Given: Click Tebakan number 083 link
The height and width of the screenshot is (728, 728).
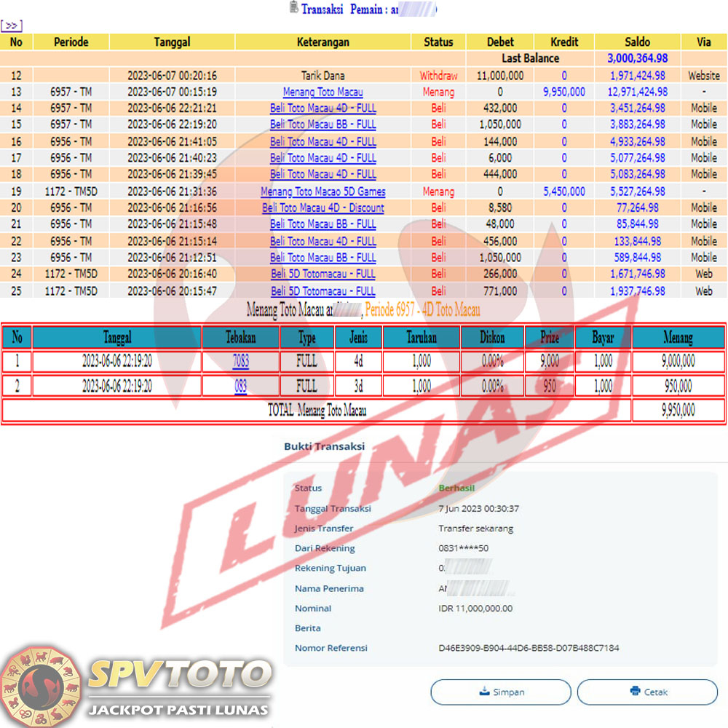Looking at the screenshot, I should pyautogui.click(x=240, y=387).
